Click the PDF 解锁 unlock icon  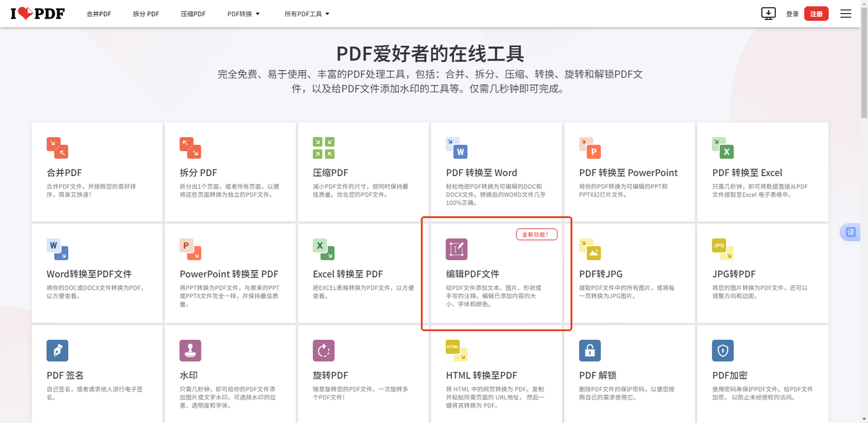click(x=590, y=351)
